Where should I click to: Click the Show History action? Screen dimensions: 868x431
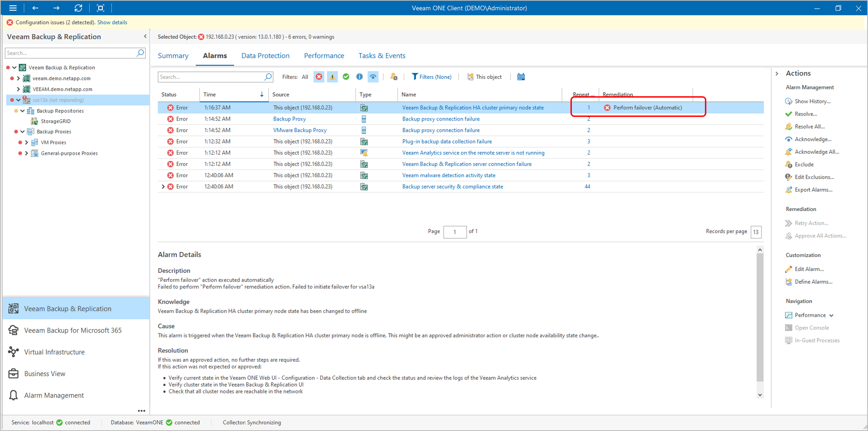click(812, 101)
